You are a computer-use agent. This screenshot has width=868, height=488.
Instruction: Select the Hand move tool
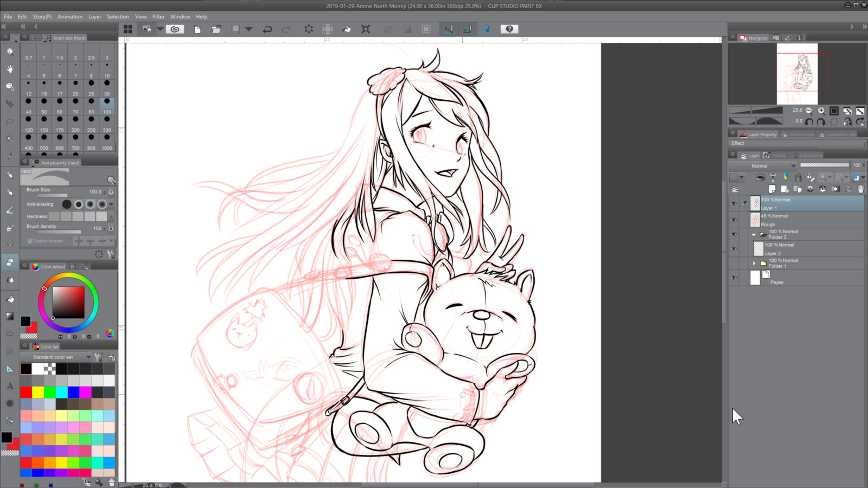tap(10, 69)
